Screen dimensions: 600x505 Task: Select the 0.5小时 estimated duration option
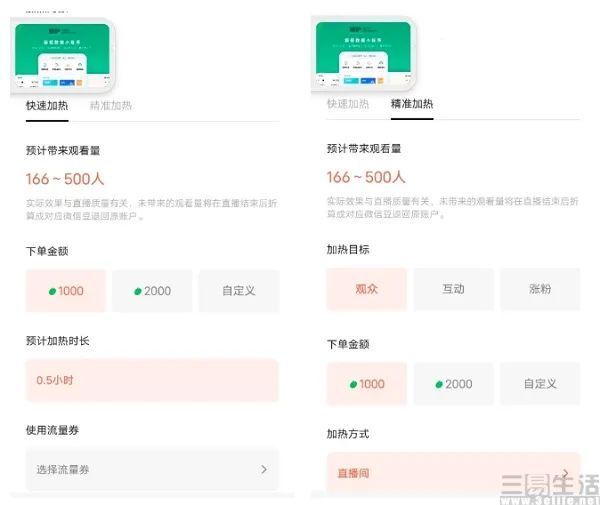152,380
